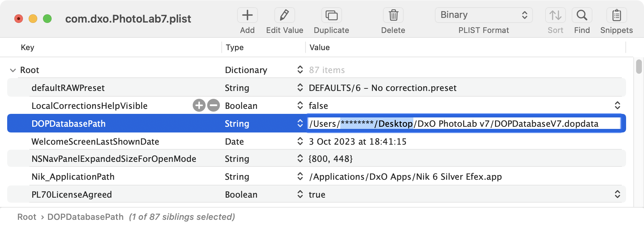The width and height of the screenshot is (644, 227).
Task: Click inside the DOPDatabasePath value text field
Action: (464, 124)
